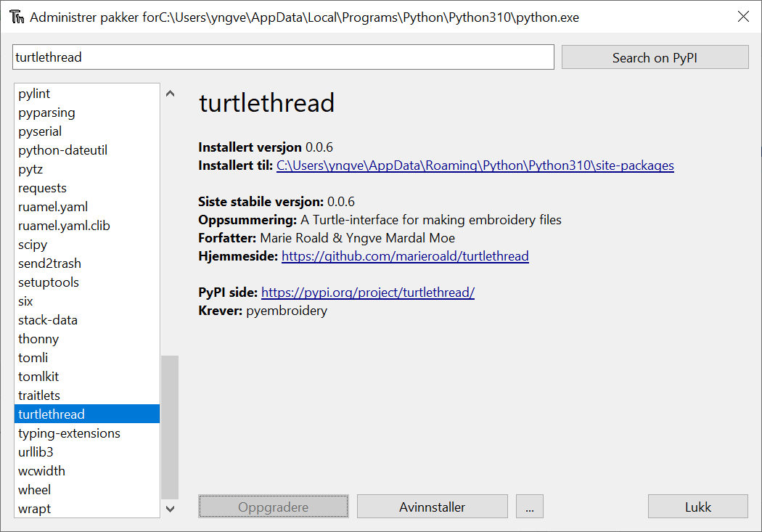Viewport: 762px width, 532px height.
Task: Click the package list scrollbar thumb
Action: 170,427
